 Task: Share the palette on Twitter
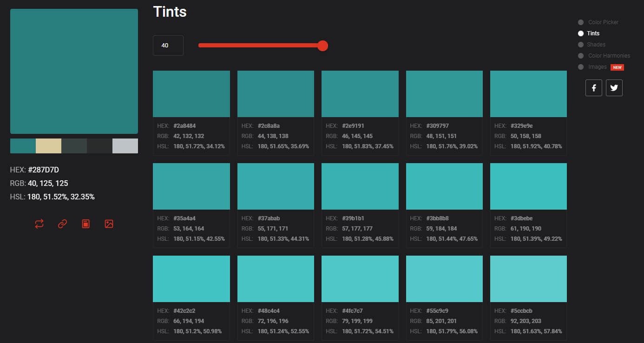point(614,87)
